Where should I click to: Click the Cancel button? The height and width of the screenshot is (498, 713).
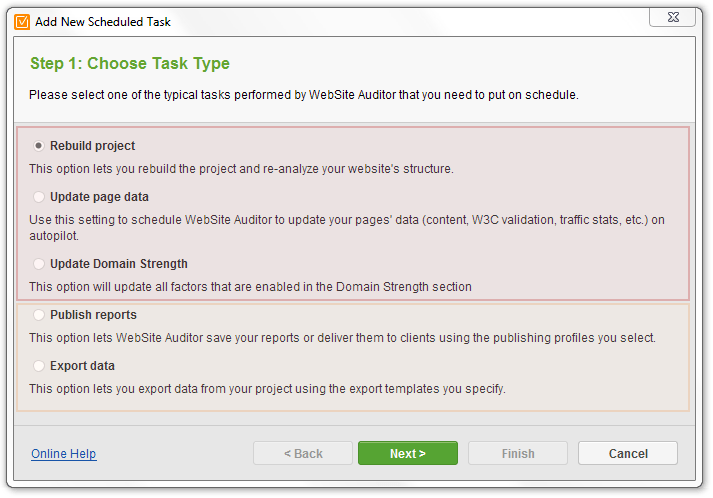[x=628, y=453]
